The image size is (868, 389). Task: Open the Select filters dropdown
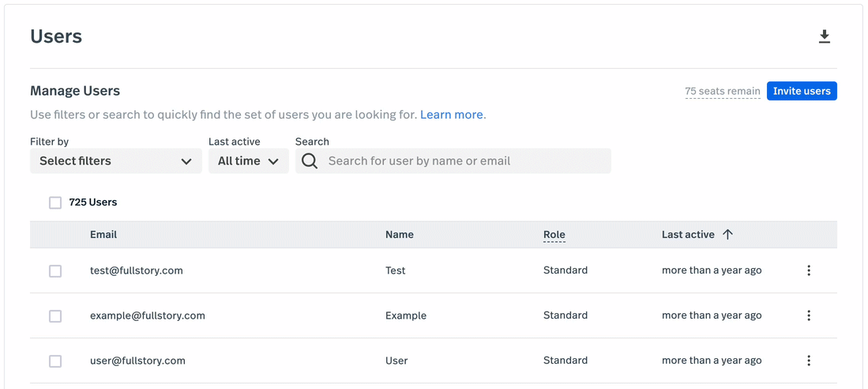(115, 161)
